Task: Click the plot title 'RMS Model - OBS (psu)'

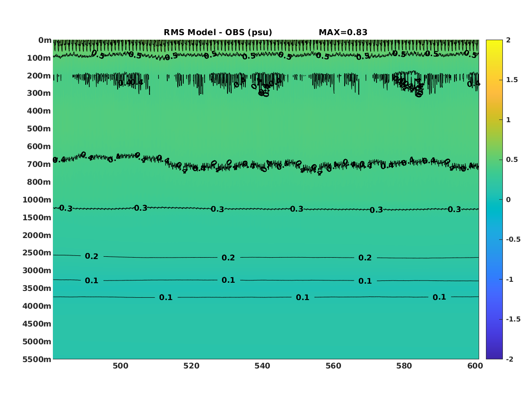Action: point(218,32)
